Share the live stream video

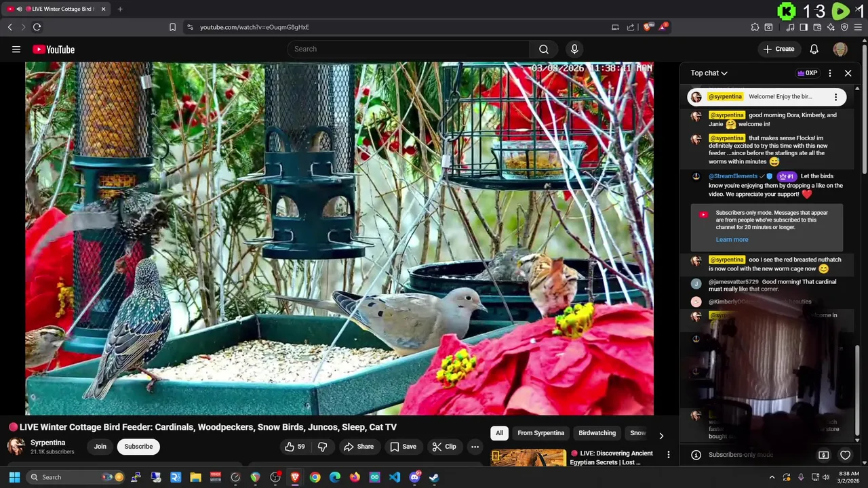359,447
